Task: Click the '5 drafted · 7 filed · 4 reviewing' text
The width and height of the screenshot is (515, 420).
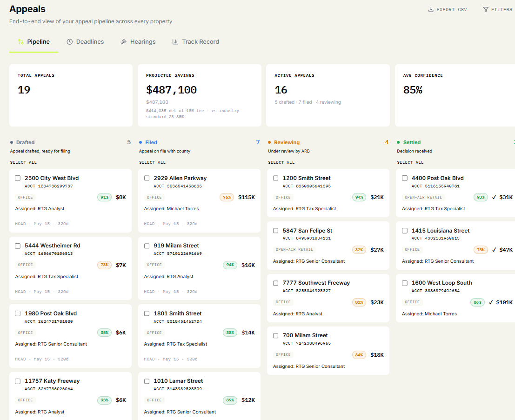Action: [x=308, y=102]
